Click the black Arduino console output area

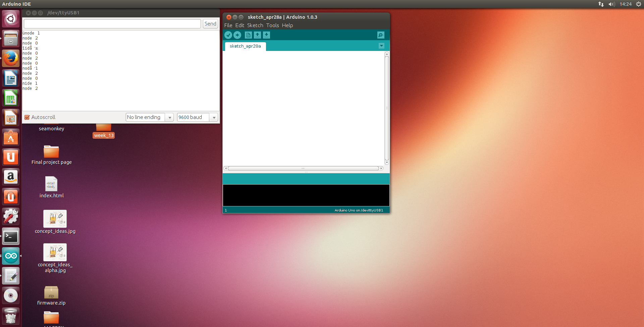click(x=306, y=195)
